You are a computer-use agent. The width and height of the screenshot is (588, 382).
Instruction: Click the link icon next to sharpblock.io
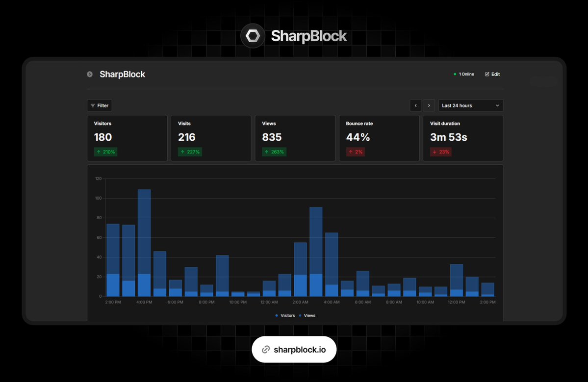[265, 349]
